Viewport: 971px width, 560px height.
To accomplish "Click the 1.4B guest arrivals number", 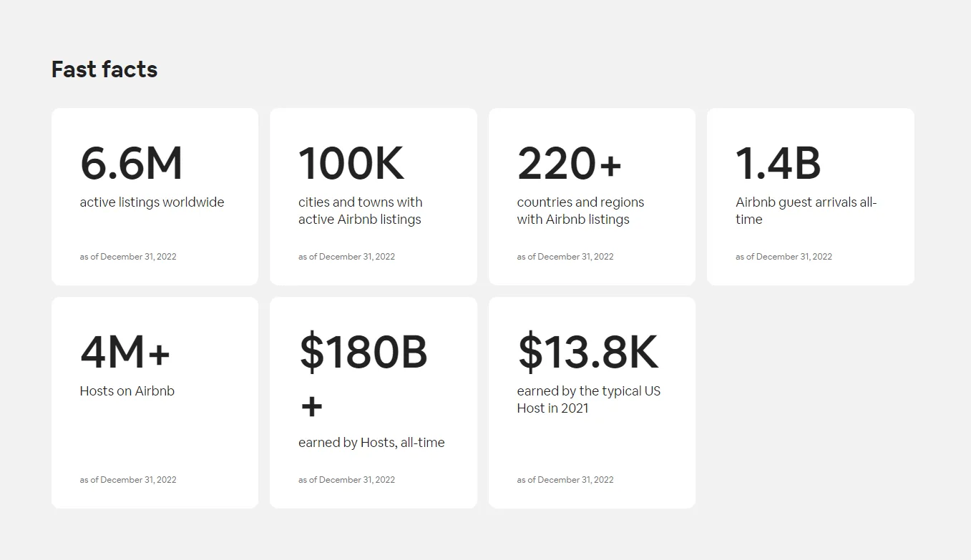I will 779,164.
